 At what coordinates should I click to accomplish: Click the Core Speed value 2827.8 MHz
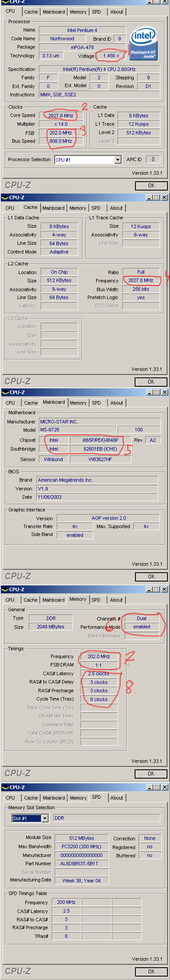click(x=61, y=116)
